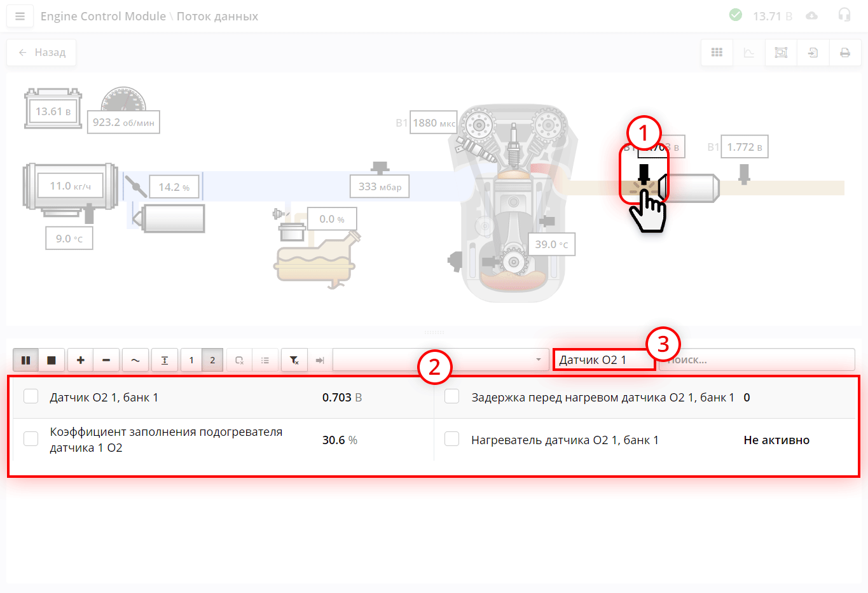Click the Назад back button

click(x=42, y=52)
